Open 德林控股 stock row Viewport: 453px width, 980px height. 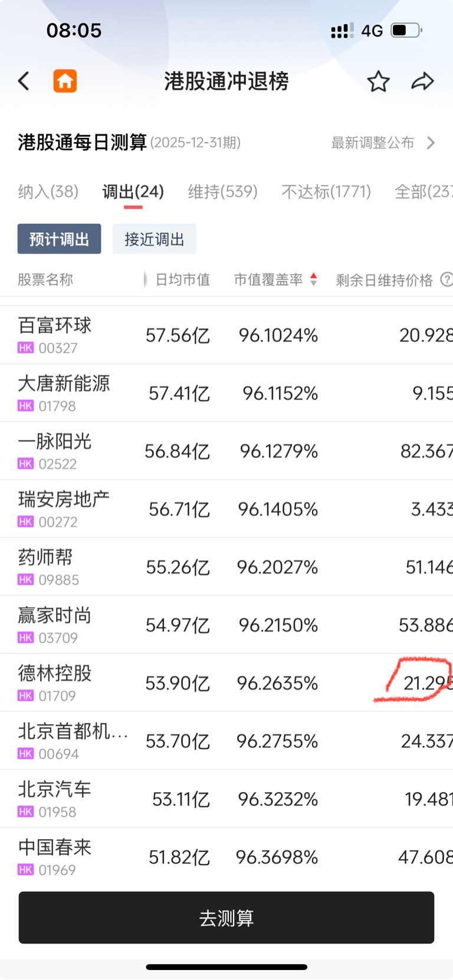226,683
